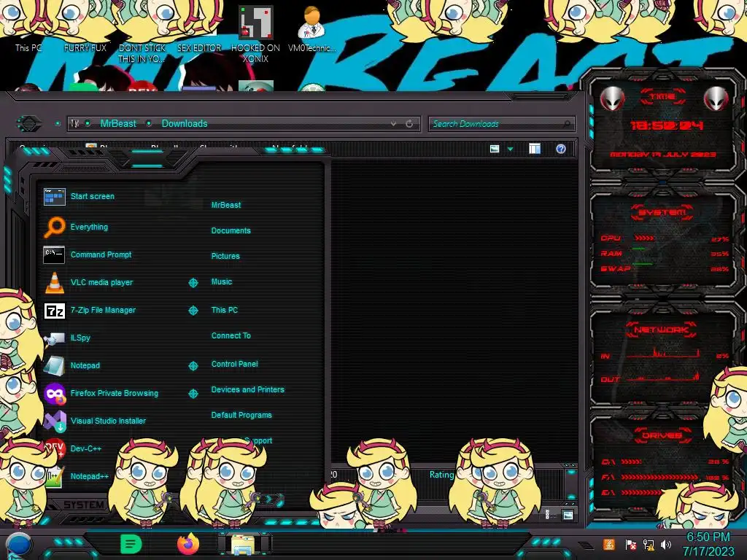Open MrBeast user folder link
747x560 pixels.
tap(226, 205)
